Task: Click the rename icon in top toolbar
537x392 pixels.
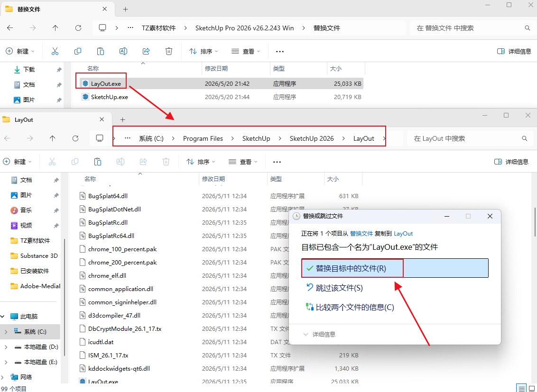Action: click(123, 51)
